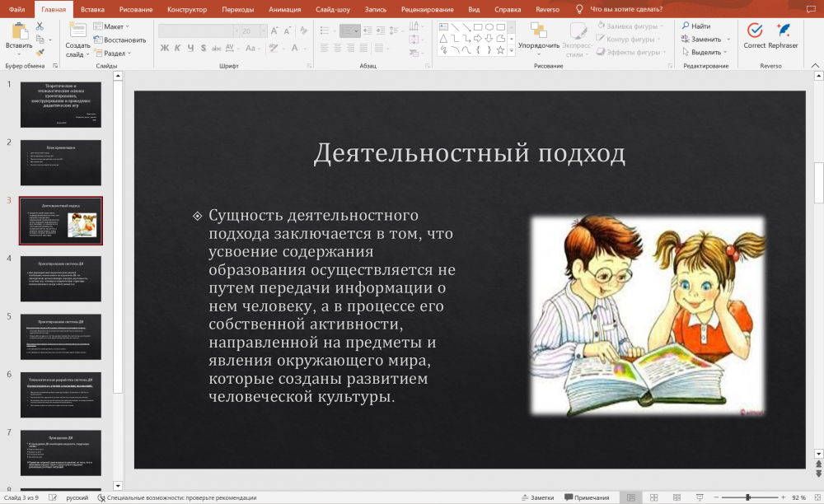This screenshot has height=504, width=824.
Task: Switch to the Анимация tab
Action: tap(285, 9)
